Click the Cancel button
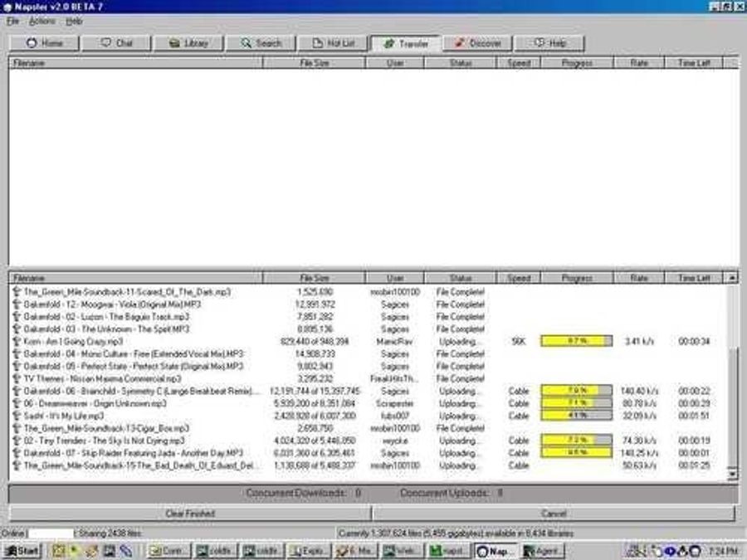 (554, 514)
